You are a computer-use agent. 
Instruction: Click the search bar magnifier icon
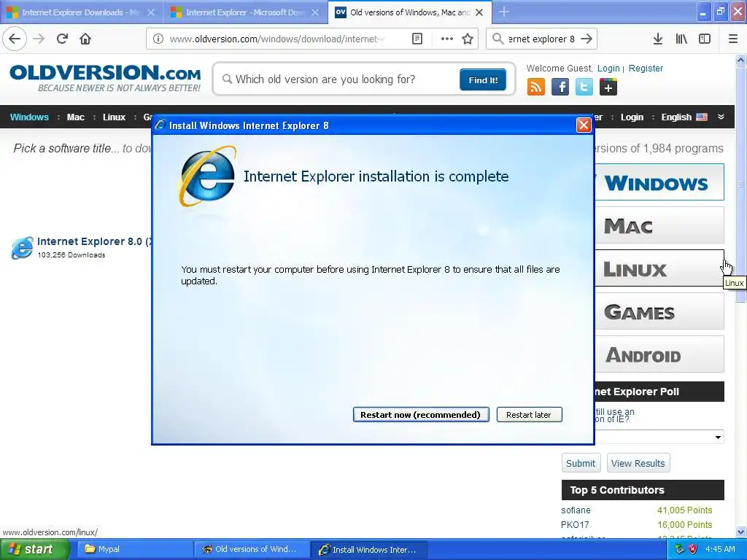coord(498,39)
